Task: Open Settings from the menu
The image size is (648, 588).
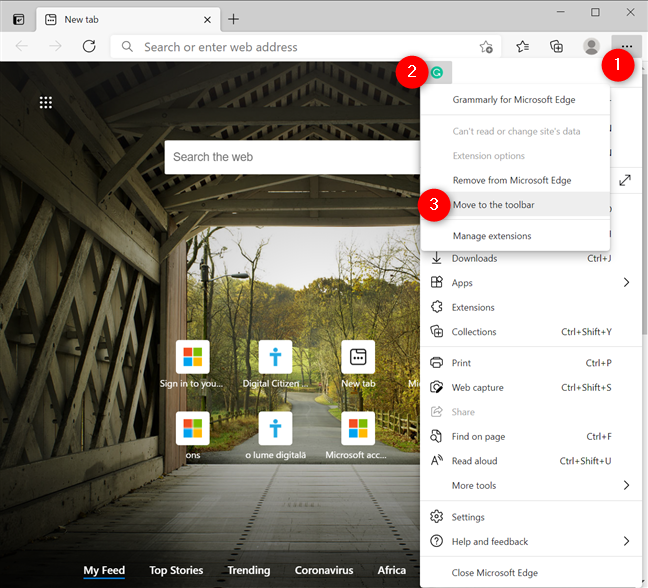Action: click(531, 517)
